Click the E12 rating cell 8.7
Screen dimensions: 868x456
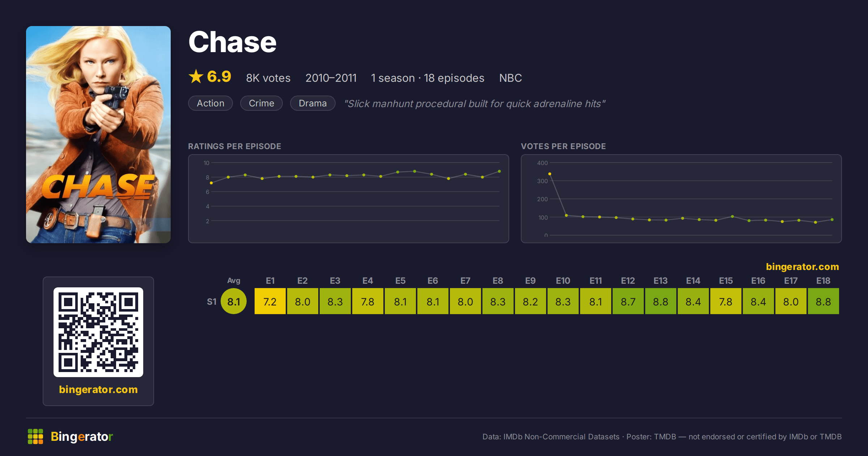tap(628, 301)
